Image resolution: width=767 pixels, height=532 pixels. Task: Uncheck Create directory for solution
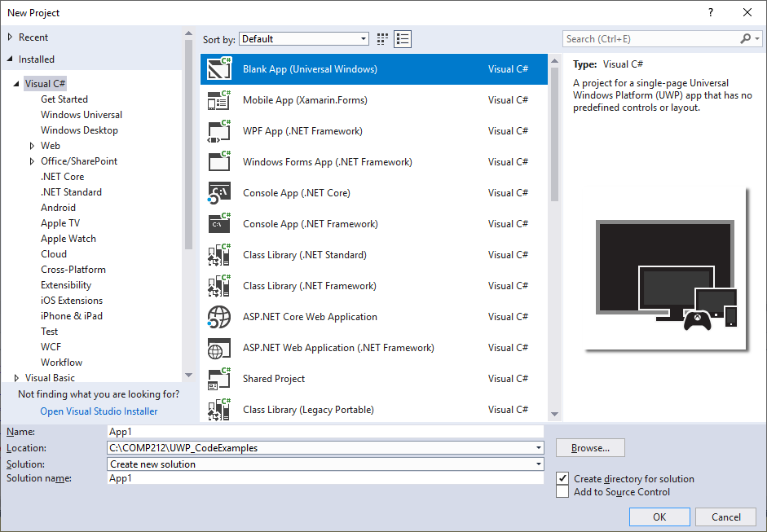click(x=562, y=478)
